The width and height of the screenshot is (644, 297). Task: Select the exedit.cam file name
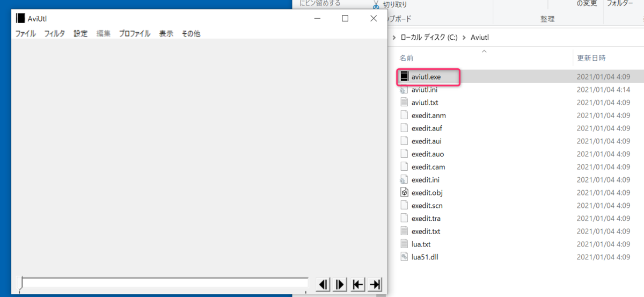428,167
